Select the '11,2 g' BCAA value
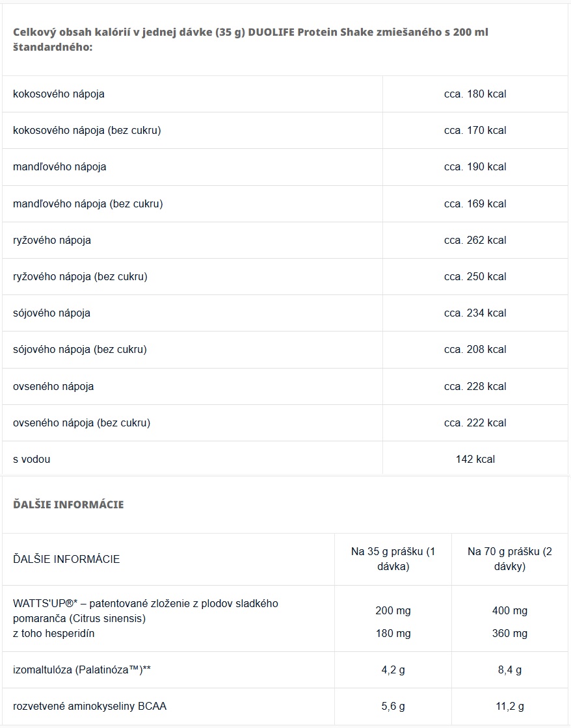This screenshot has width=571, height=728. coord(510,706)
